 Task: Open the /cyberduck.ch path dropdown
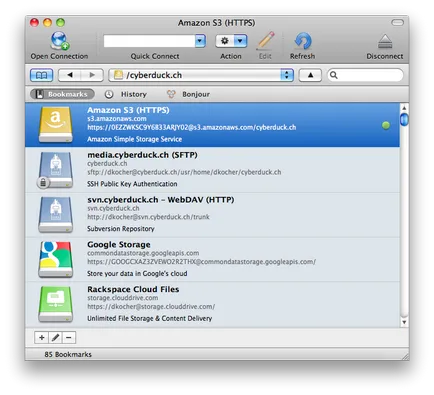(x=201, y=75)
